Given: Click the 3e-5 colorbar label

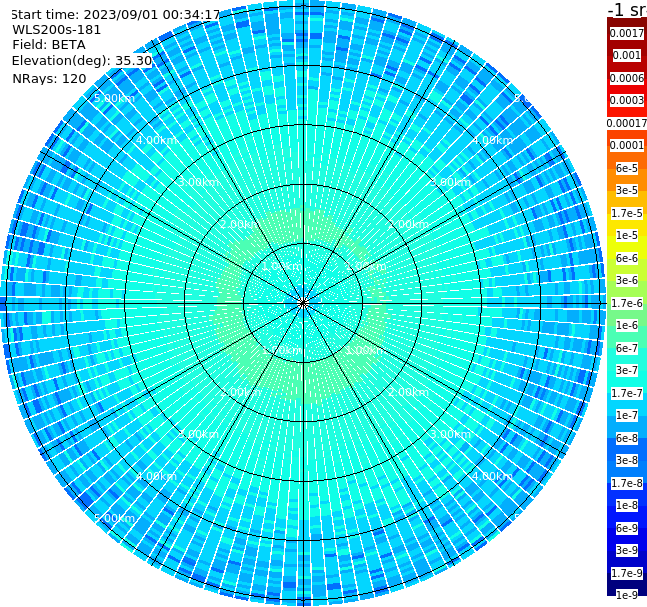Looking at the screenshot, I should click(x=627, y=190).
